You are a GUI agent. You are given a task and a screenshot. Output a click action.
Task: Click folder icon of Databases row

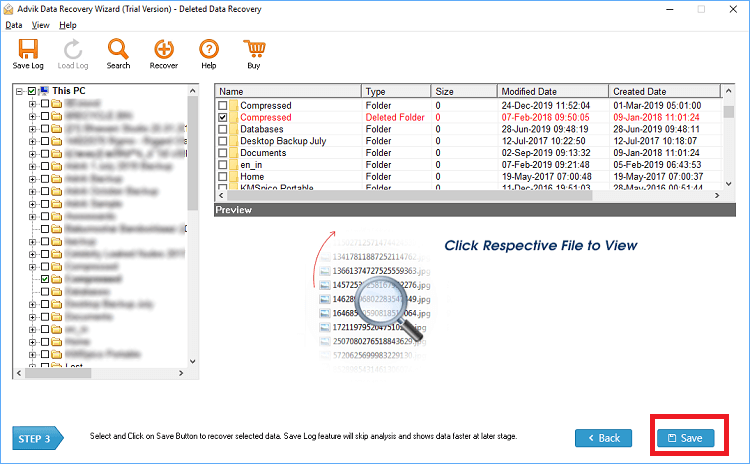(x=233, y=129)
